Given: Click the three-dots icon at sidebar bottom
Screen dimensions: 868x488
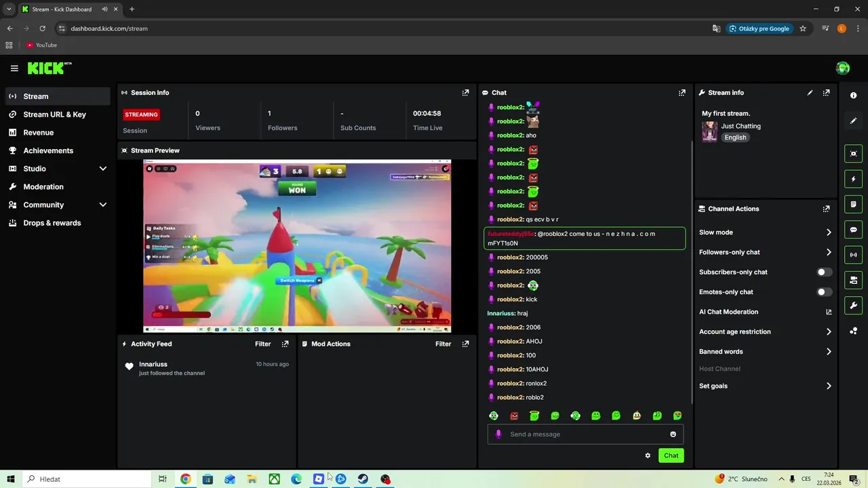Looking at the screenshot, I should (853, 331).
